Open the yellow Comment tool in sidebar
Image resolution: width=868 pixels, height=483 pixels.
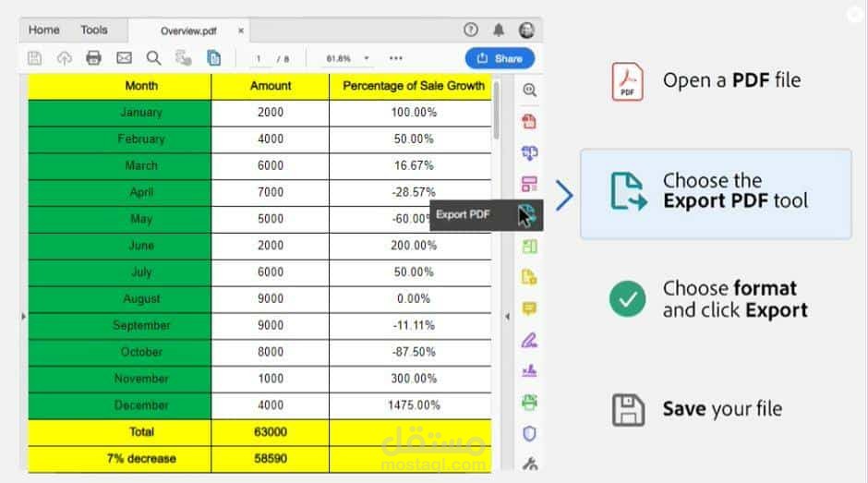point(529,308)
